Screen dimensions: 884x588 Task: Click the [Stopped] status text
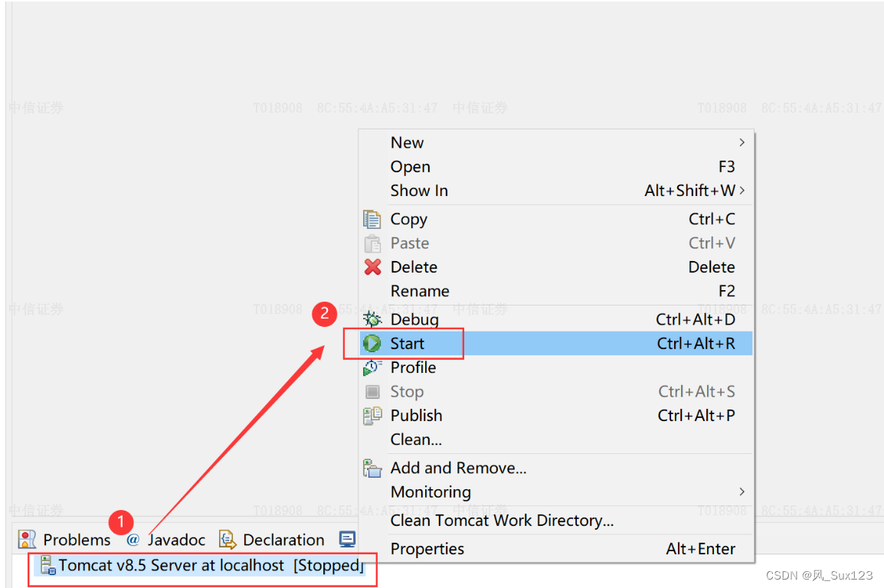click(x=328, y=565)
